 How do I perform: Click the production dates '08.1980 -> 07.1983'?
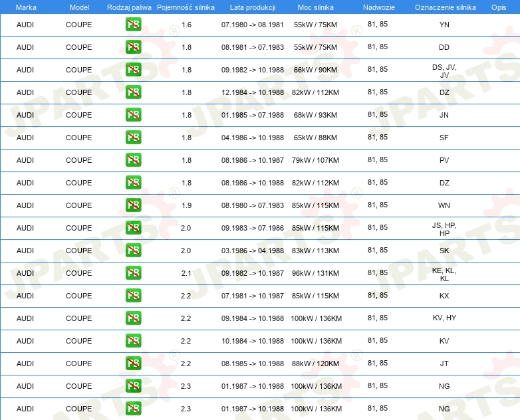(x=253, y=205)
